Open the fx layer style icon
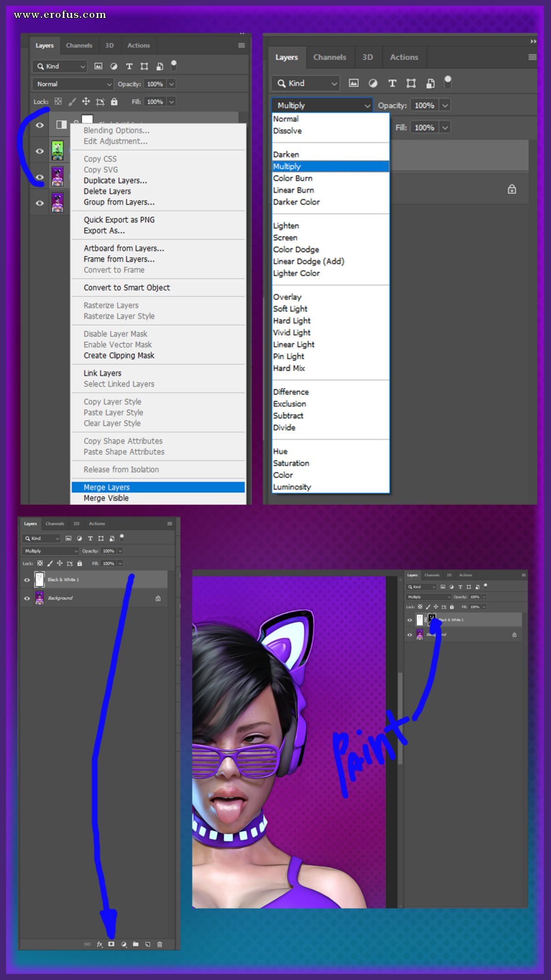The image size is (551, 980). click(x=99, y=944)
